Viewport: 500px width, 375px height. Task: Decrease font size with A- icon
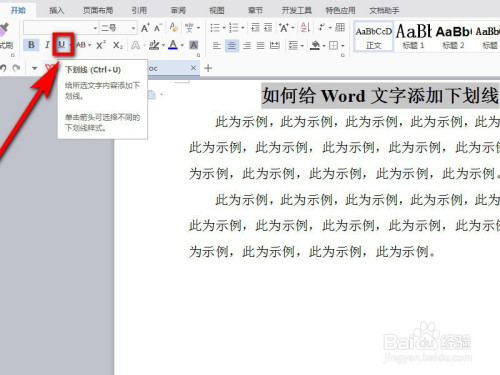pyautogui.click(x=158, y=28)
